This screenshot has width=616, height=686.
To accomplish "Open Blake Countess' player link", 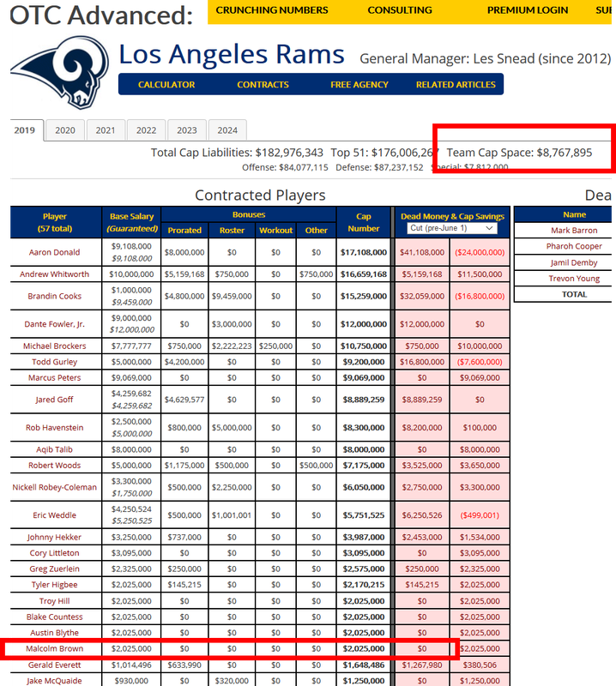I will (54, 617).
